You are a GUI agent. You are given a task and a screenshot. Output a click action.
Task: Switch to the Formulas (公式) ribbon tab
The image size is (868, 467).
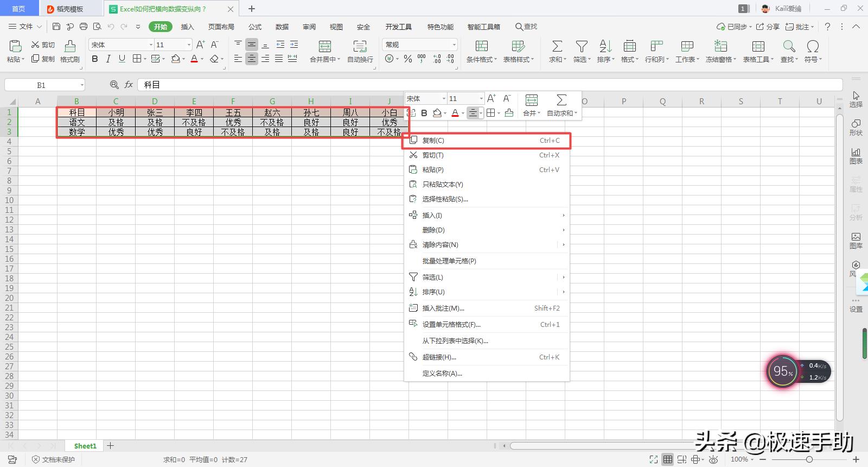click(255, 27)
